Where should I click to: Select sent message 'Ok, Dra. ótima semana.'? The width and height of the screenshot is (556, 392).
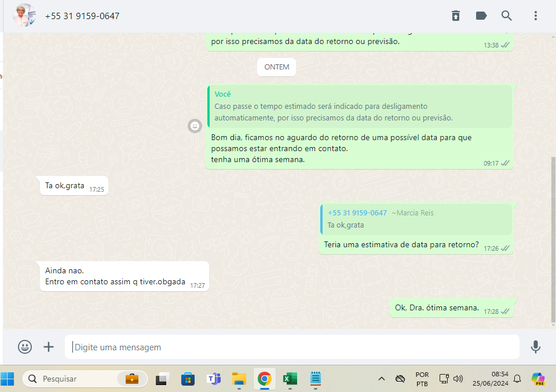pos(452,308)
